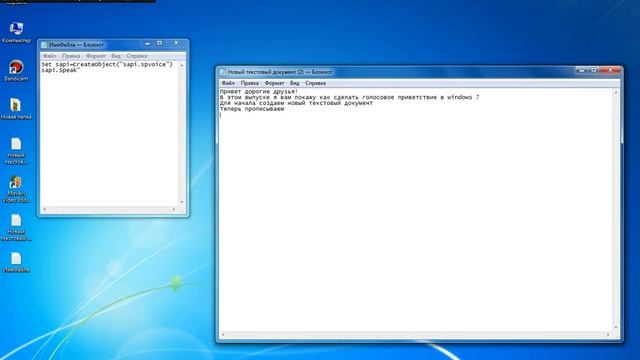Click scroll-left arrow in the Новый текстовый документ window
Screen dimensions: 640x360
[x=223, y=335]
